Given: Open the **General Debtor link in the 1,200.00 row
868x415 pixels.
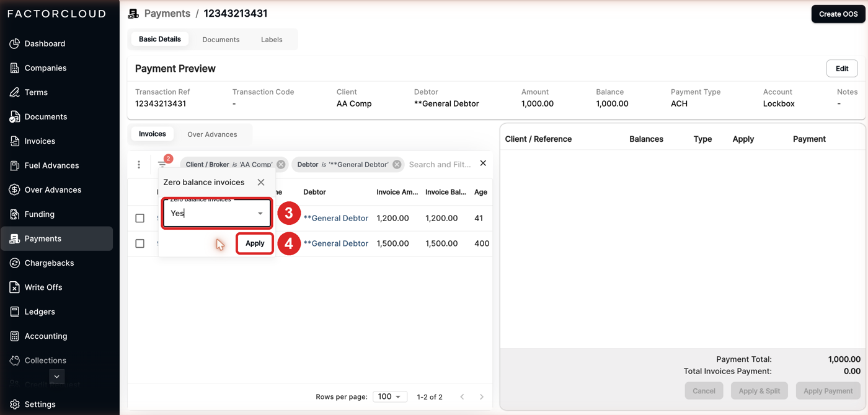Looking at the screenshot, I should point(335,218).
